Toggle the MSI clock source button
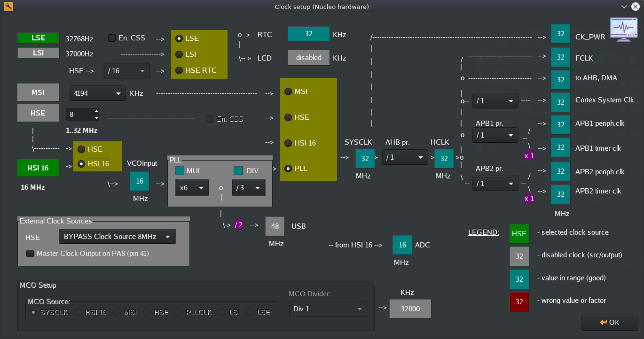The image size is (644, 339). click(x=38, y=92)
